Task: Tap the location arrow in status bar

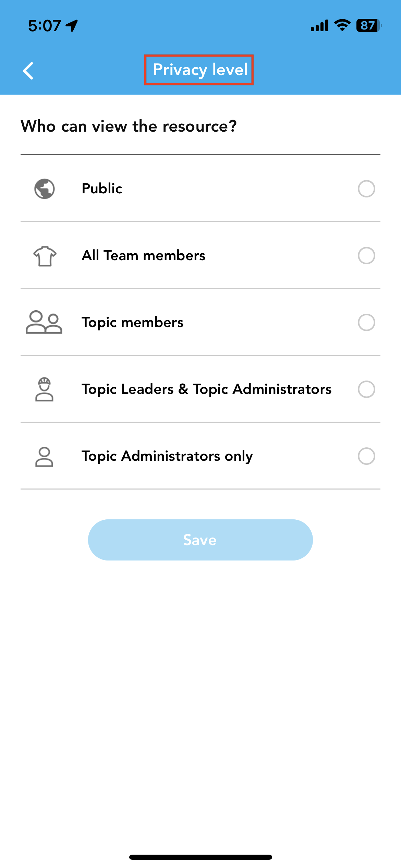Action: 72,25
